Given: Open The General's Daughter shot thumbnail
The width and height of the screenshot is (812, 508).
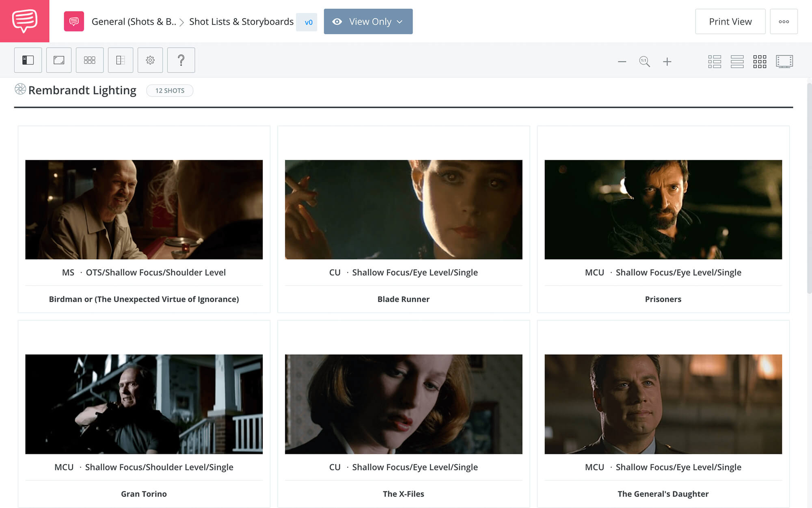Looking at the screenshot, I should [x=663, y=404].
